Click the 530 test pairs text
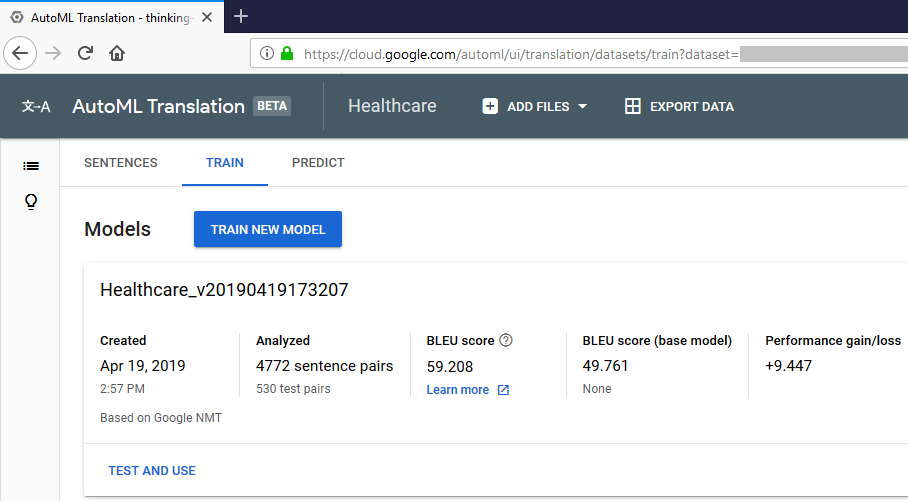 tap(293, 389)
